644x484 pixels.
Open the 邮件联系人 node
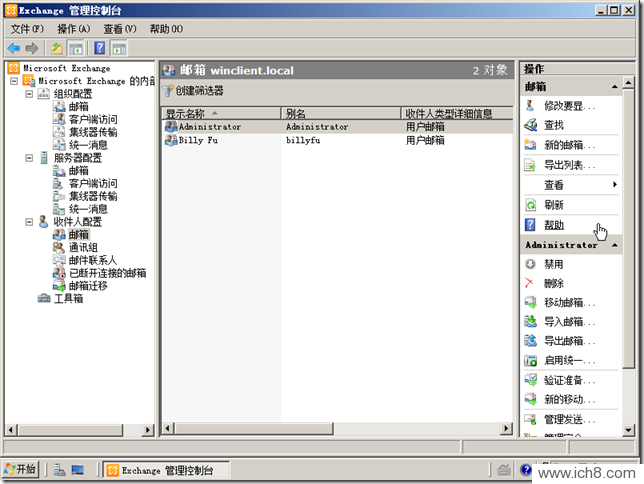93,260
